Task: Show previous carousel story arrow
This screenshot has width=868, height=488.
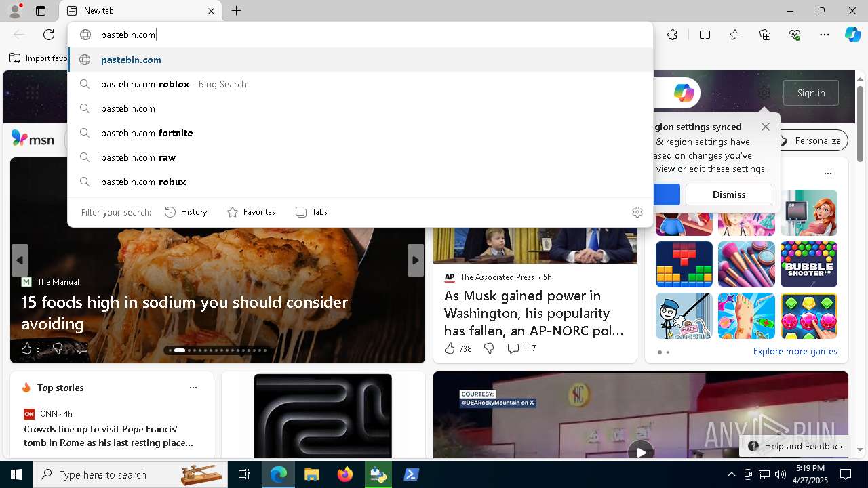Action: (20, 260)
